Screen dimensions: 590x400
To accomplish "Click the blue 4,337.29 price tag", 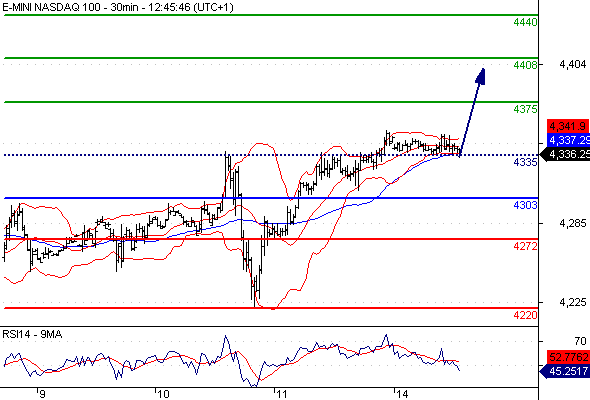I will tap(568, 140).
